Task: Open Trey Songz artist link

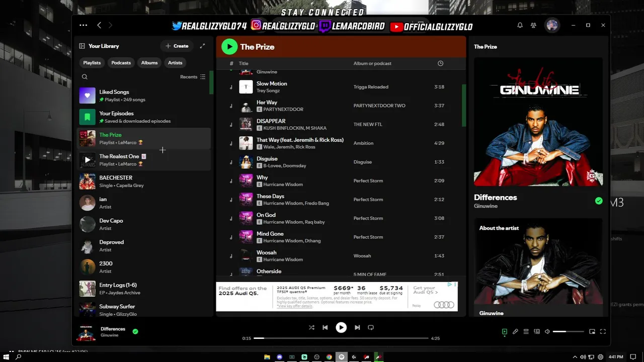Action: tap(268, 90)
